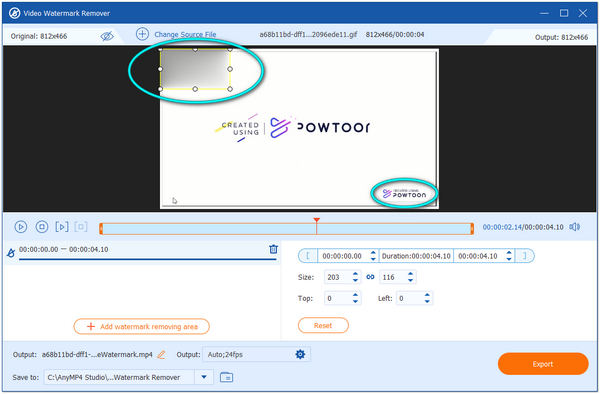Decrease the Top position value

coord(355,301)
